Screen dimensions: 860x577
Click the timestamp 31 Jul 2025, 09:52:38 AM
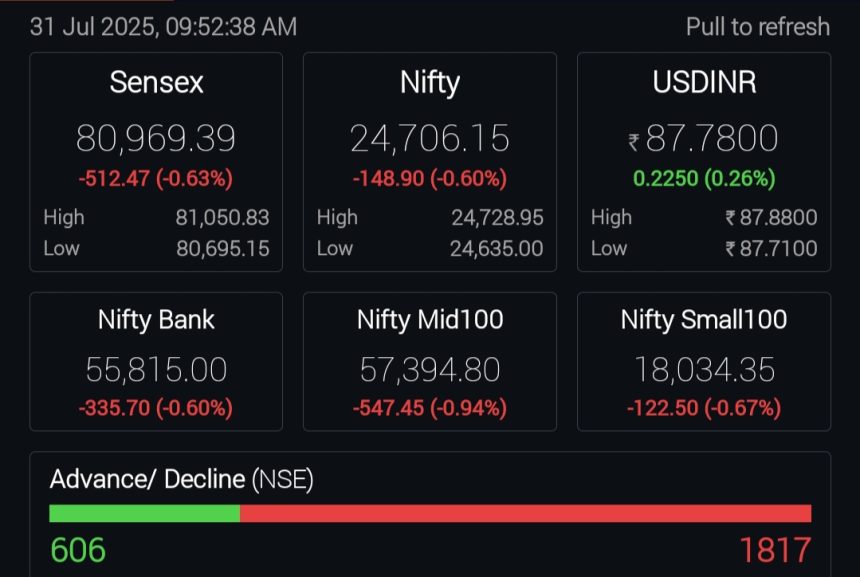coord(163,27)
